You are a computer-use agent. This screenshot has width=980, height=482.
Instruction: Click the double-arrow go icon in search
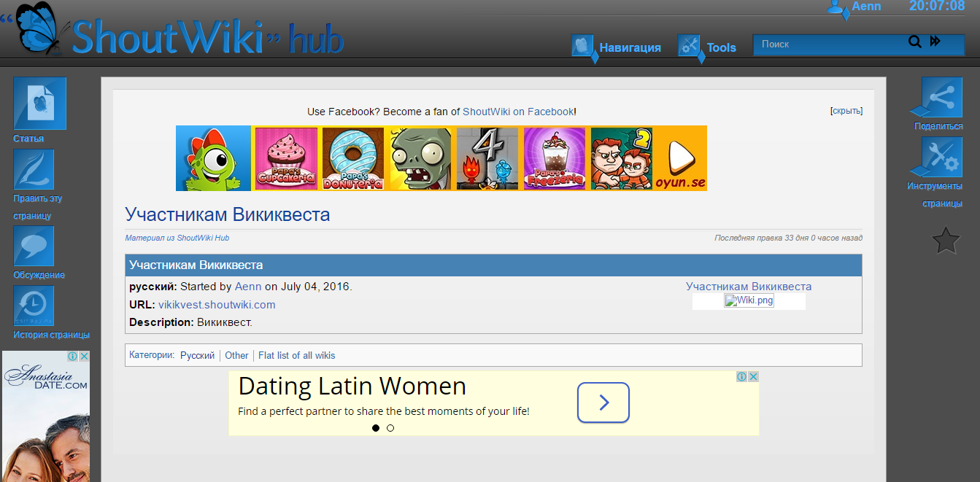click(935, 42)
